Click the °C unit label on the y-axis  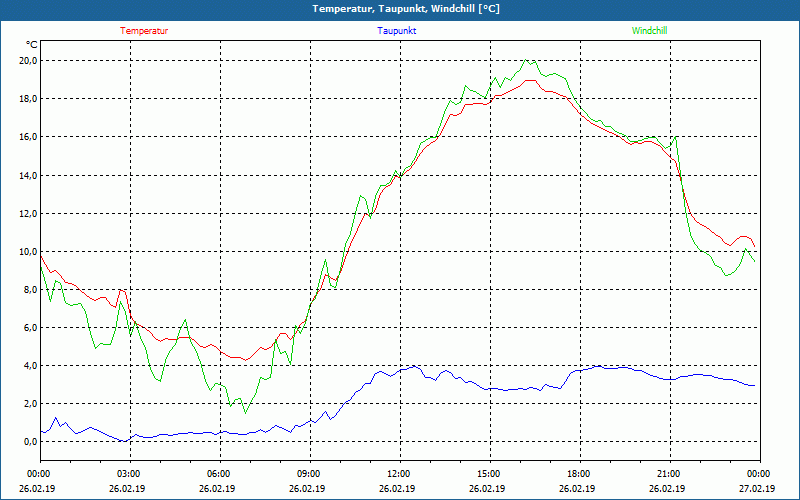pos(31,45)
